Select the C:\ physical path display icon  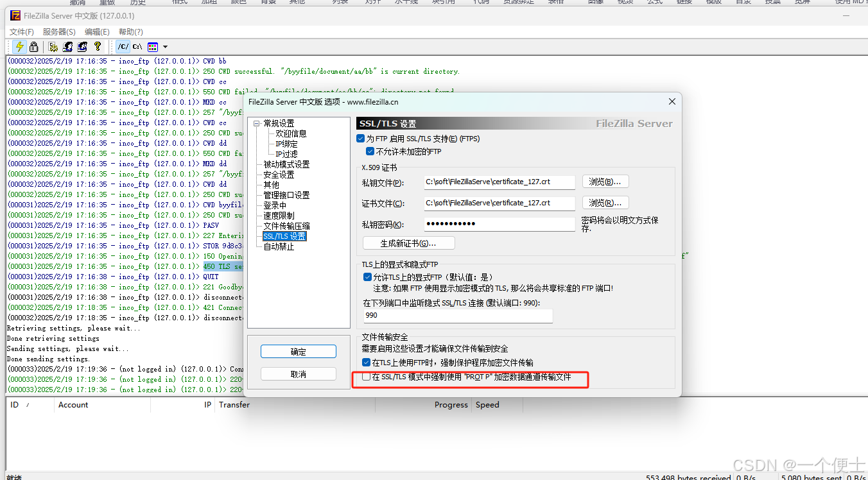[x=137, y=47]
